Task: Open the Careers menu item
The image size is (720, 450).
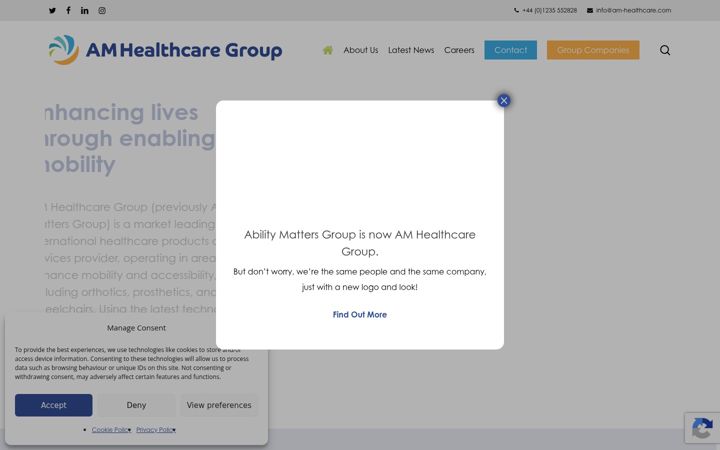Action: tap(459, 50)
